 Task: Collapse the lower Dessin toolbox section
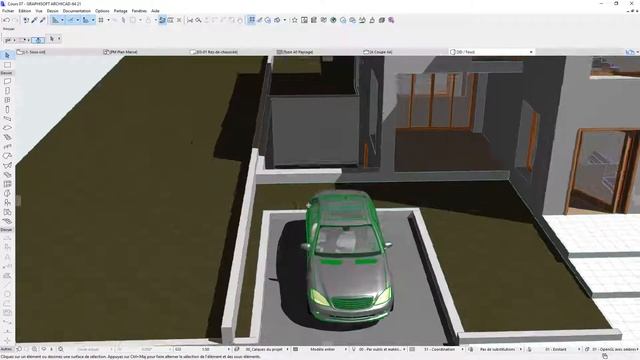coord(7,230)
